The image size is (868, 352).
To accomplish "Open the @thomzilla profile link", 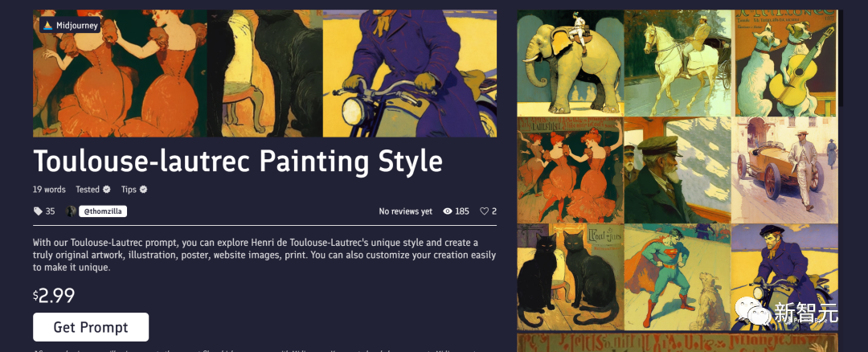I will pyautogui.click(x=103, y=211).
